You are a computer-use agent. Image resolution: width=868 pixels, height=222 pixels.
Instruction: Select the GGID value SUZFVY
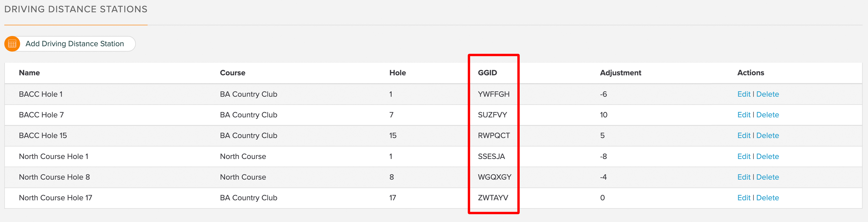tap(492, 115)
